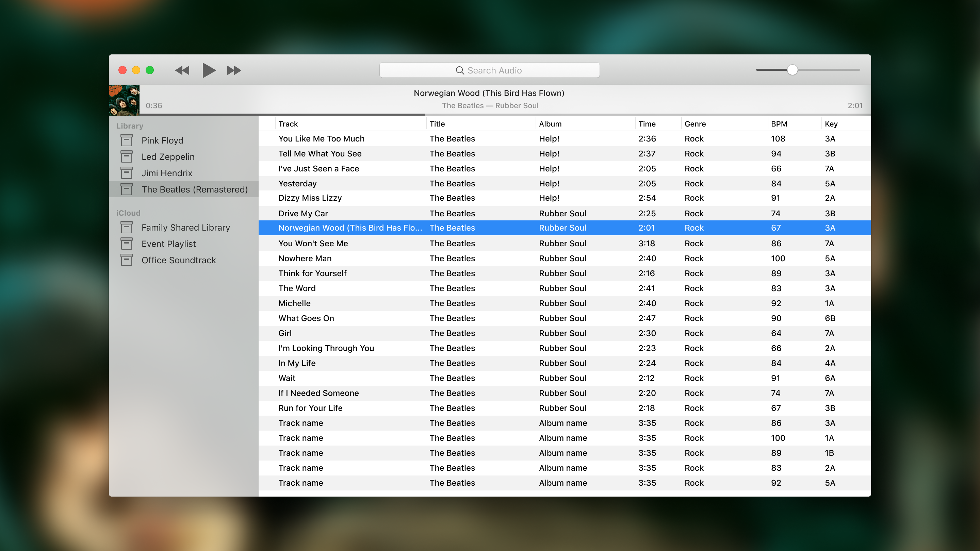Select the Event Playlist entry
This screenshot has height=551, width=980.
tap(169, 244)
